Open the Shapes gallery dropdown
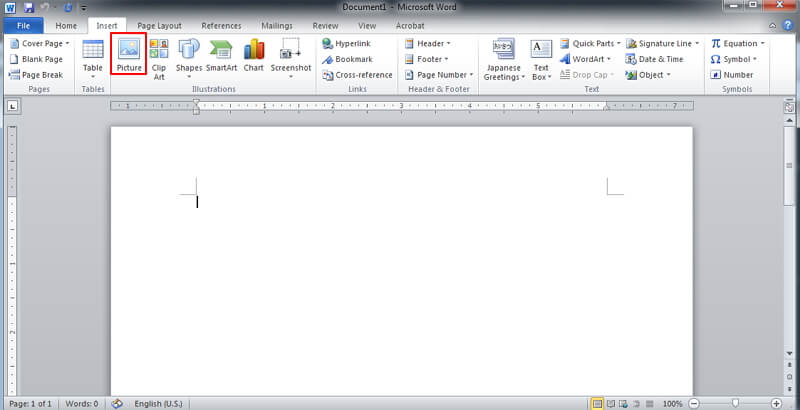The height and width of the screenshot is (410, 800). tap(189, 77)
